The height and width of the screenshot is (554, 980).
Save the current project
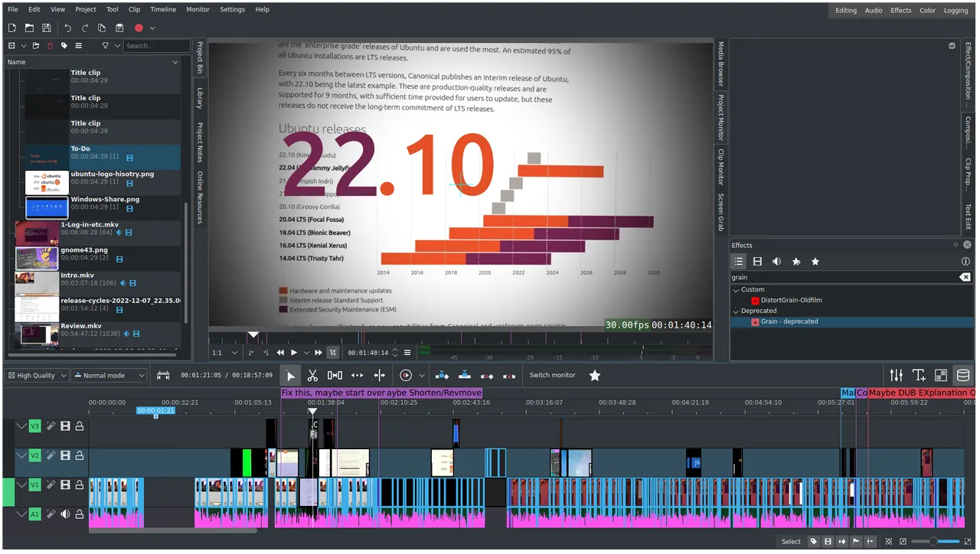(46, 28)
